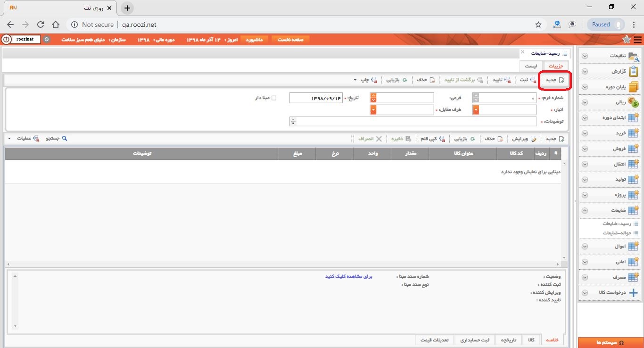Expand the فروش sidebar section
The height and width of the screenshot is (348, 644).
(585, 149)
